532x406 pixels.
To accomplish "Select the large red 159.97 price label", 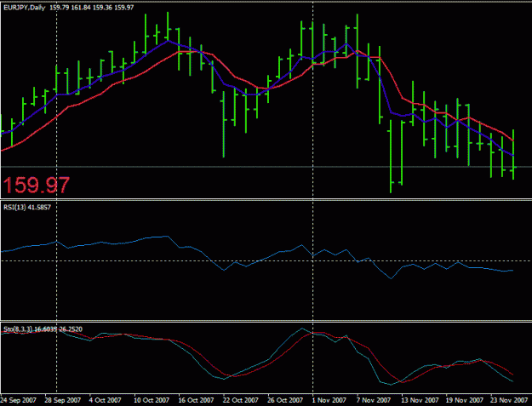I will click(37, 186).
